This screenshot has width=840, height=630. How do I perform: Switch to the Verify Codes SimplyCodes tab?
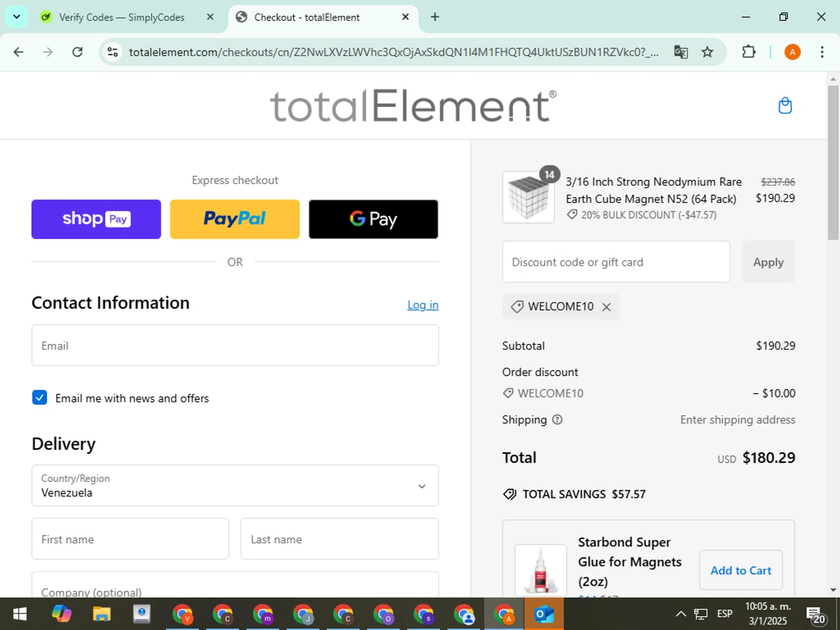[x=122, y=17]
